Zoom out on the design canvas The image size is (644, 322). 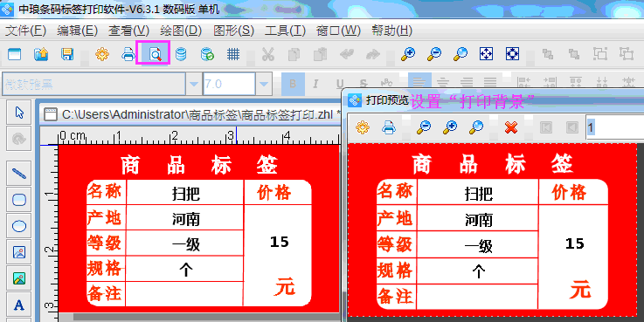(x=434, y=54)
